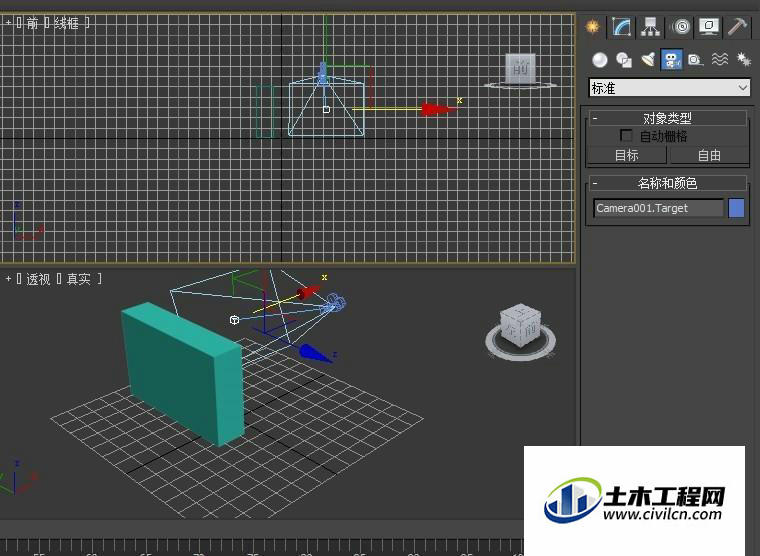Select the Lights category icon
Image resolution: width=760 pixels, height=556 pixels.
tap(648, 60)
